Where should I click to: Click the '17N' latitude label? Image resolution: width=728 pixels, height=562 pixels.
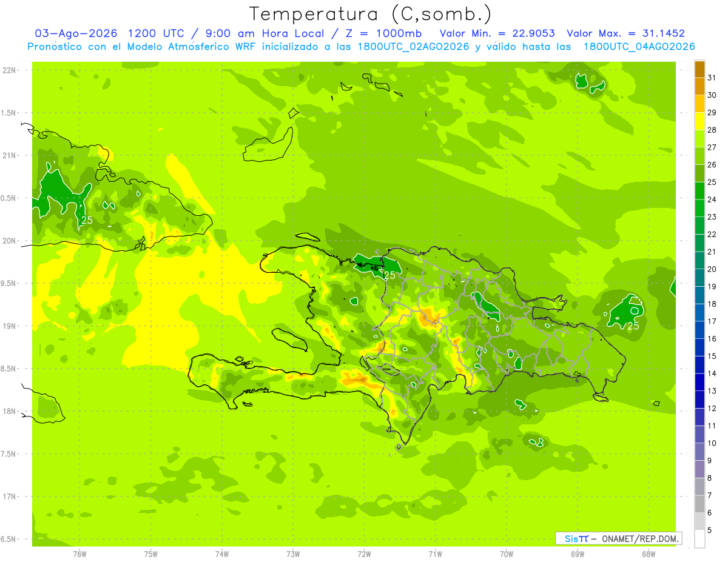9,497
